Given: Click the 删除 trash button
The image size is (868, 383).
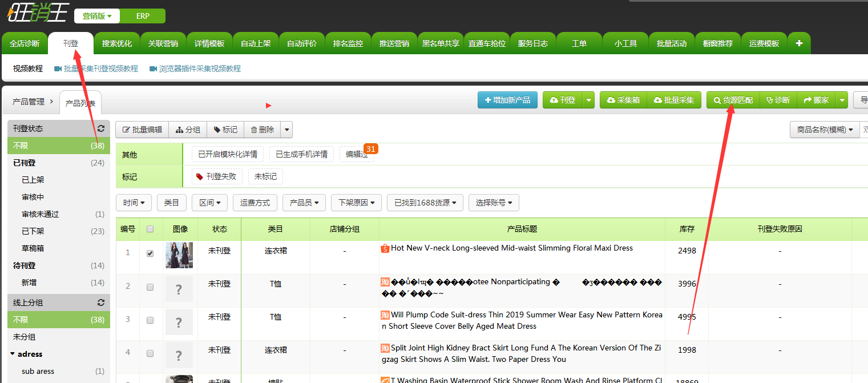Looking at the screenshot, I should click(x=263, y=130).
